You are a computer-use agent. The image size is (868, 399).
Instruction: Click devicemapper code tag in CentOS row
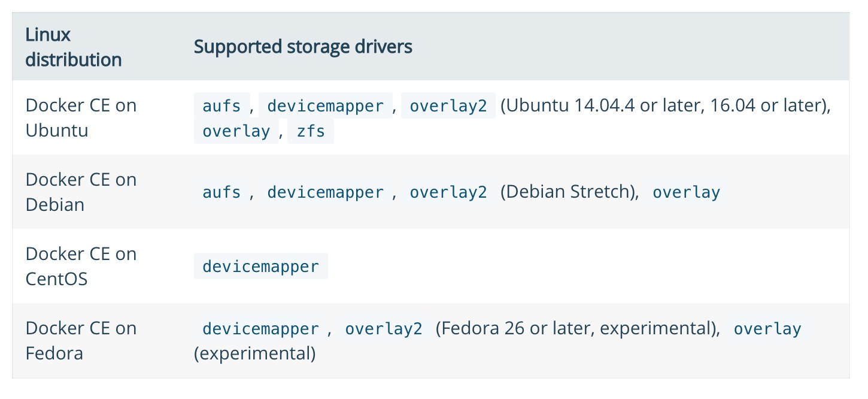click(260, 266)
